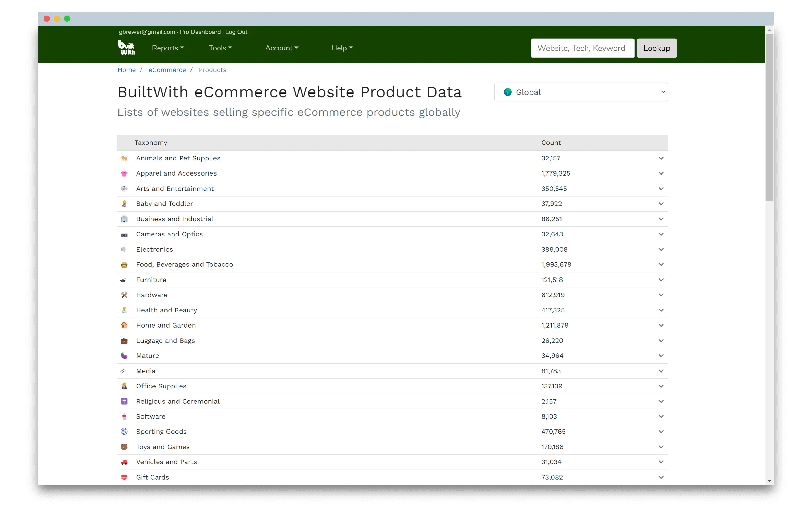Click the Taxonomy column header

(x=151, y=143)
